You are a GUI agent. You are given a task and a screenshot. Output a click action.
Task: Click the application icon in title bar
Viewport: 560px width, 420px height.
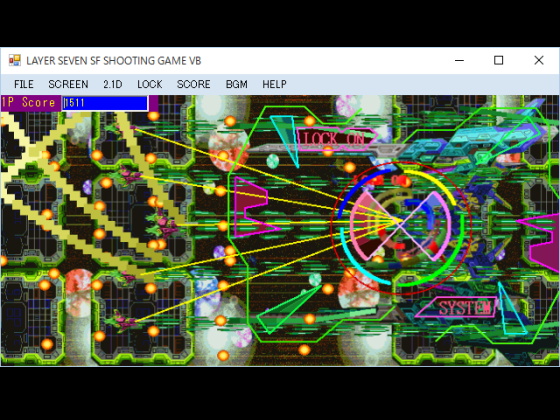click(15, 60)
